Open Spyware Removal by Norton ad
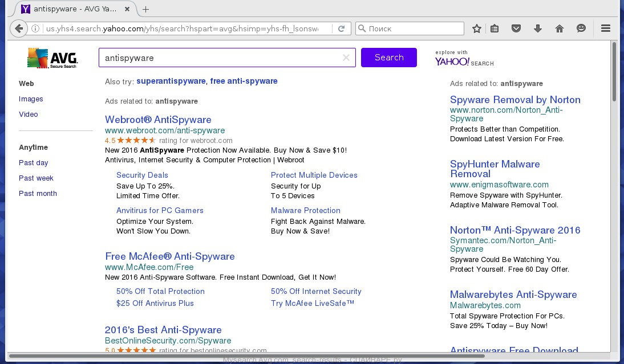 (x=515, y=100)
